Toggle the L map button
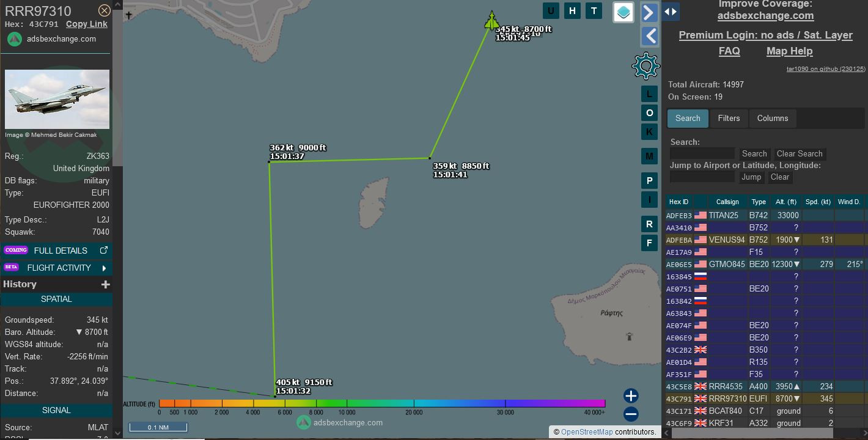The image size is (868, 440). (x=649, y=94)
